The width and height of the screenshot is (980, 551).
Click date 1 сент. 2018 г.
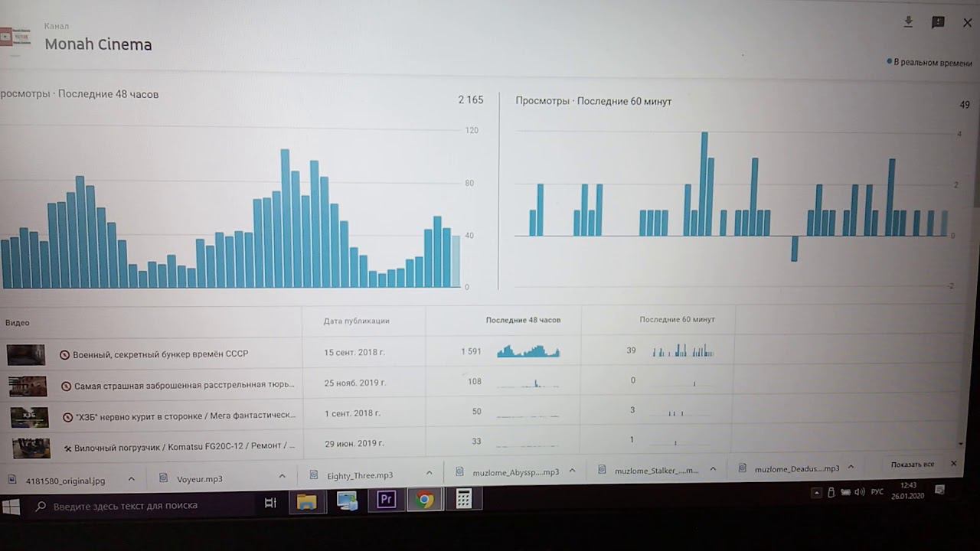click(352, 413)
